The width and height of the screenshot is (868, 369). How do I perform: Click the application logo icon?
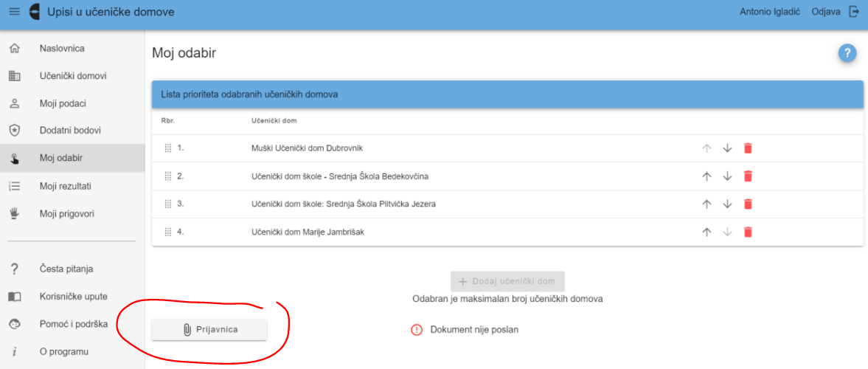[x=35, y=12]
